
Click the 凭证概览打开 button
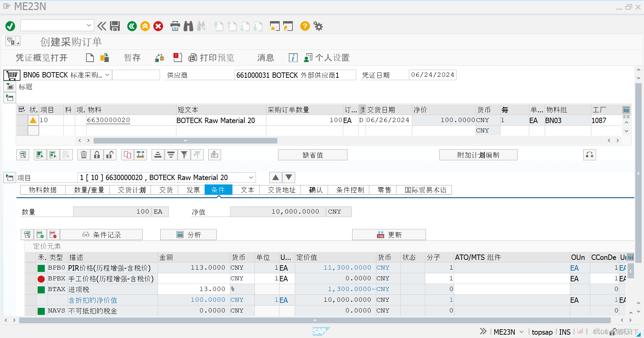point(42,58)
